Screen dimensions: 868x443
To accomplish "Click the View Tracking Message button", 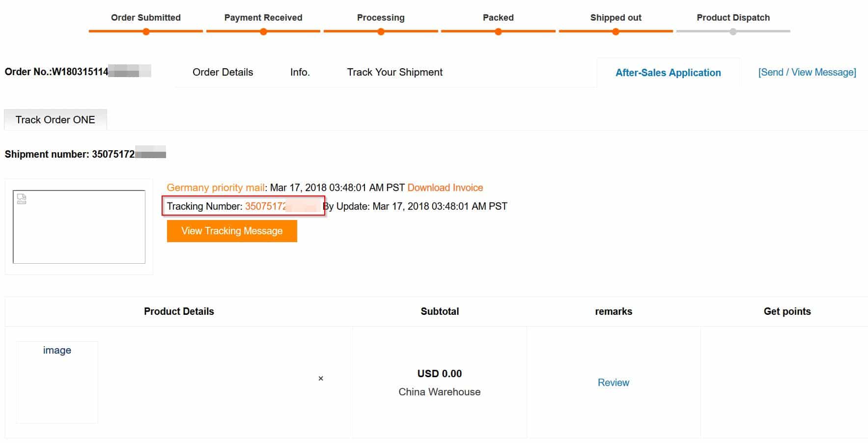I will point(232,231).
